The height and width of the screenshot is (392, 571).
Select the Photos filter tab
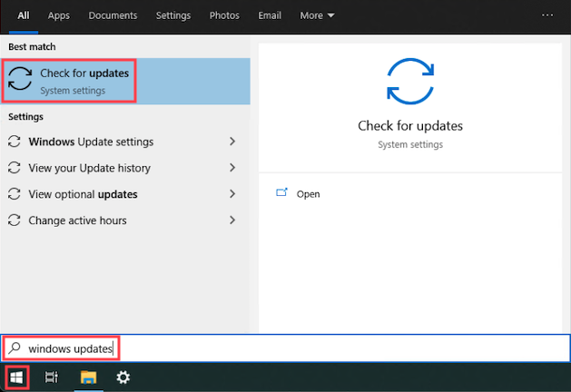point(224,15)
